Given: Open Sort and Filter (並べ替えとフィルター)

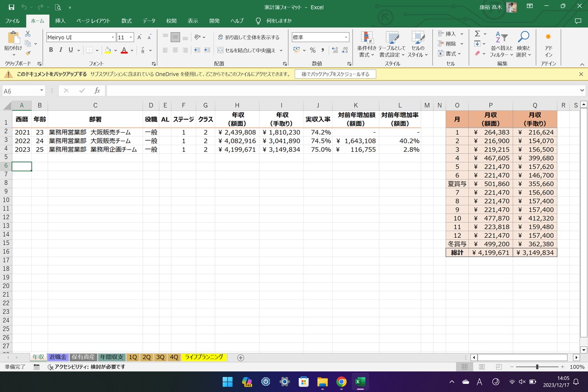Looking at the screenshot, I should (x=502, y=44).
